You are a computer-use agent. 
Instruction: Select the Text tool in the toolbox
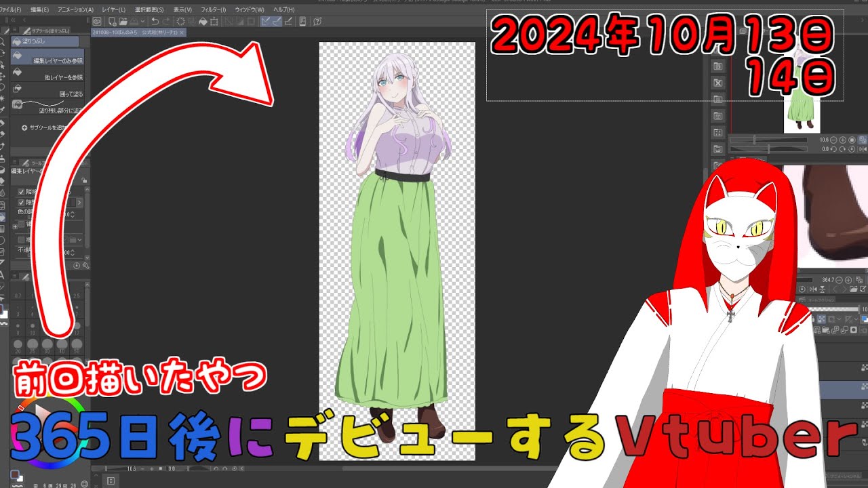tap(3, 274)
